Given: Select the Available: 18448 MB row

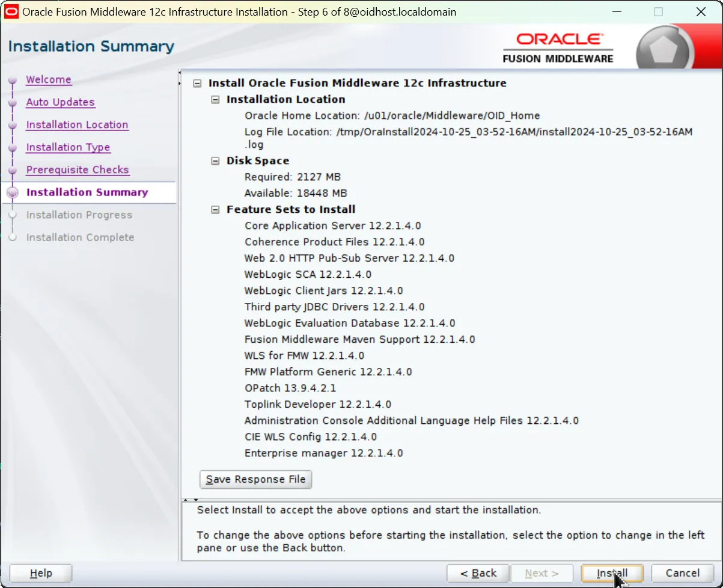Looking at the screenshot, I should 296,194.
